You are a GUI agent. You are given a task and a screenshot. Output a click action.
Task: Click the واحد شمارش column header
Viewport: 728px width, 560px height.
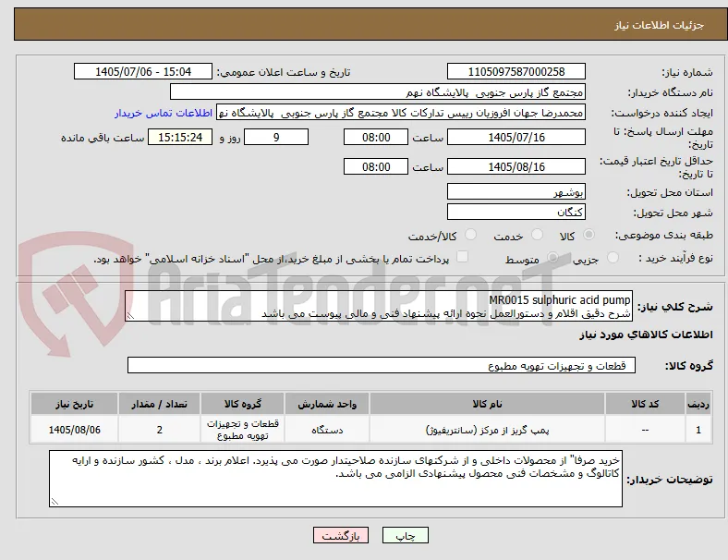coord(327,404)
